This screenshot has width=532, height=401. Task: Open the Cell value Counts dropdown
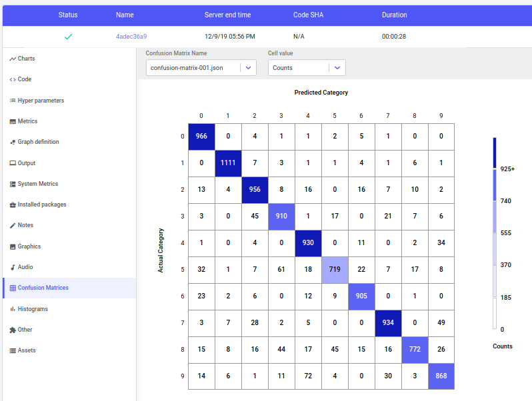click(307, 68)
